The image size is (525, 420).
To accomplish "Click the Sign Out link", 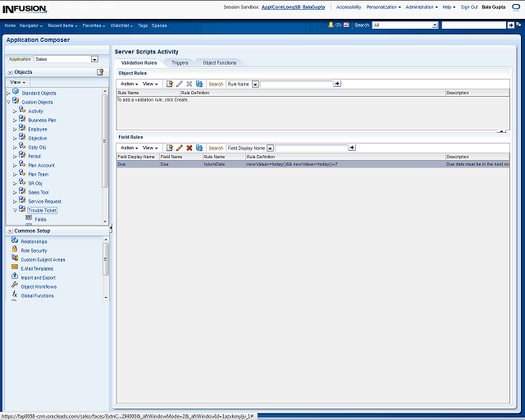I will tap(469, 7).
